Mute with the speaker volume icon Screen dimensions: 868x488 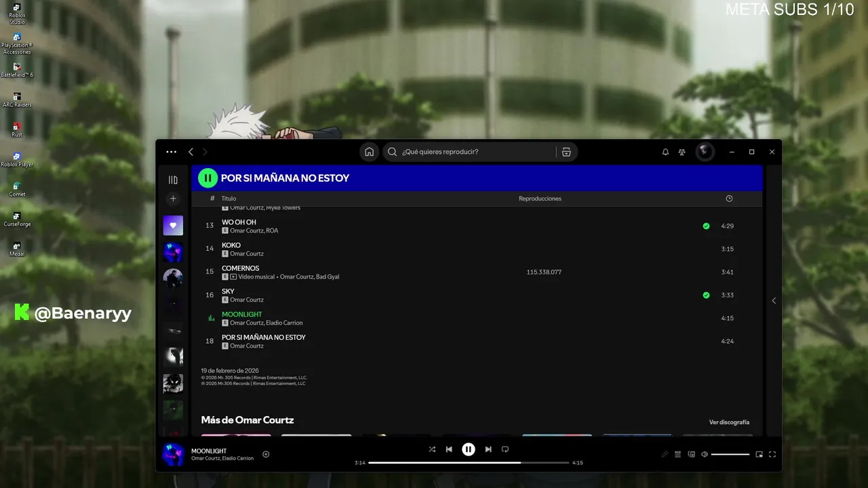705,454
